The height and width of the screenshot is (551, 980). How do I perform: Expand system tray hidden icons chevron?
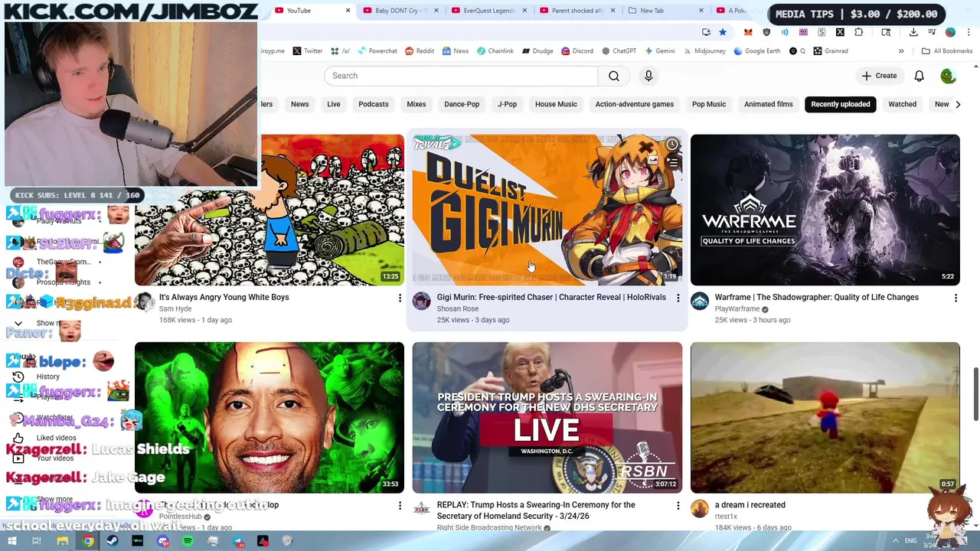point(896,541)
